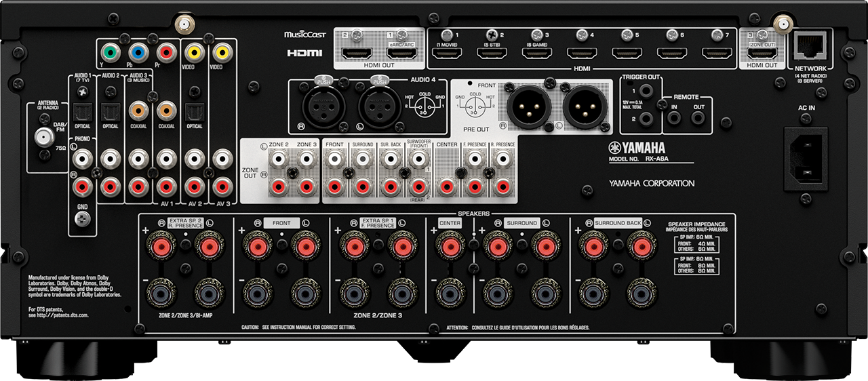The image size is (868, 381).
Task: Click the Yamaha logo on the panel
Action: [x=638, y=149]
